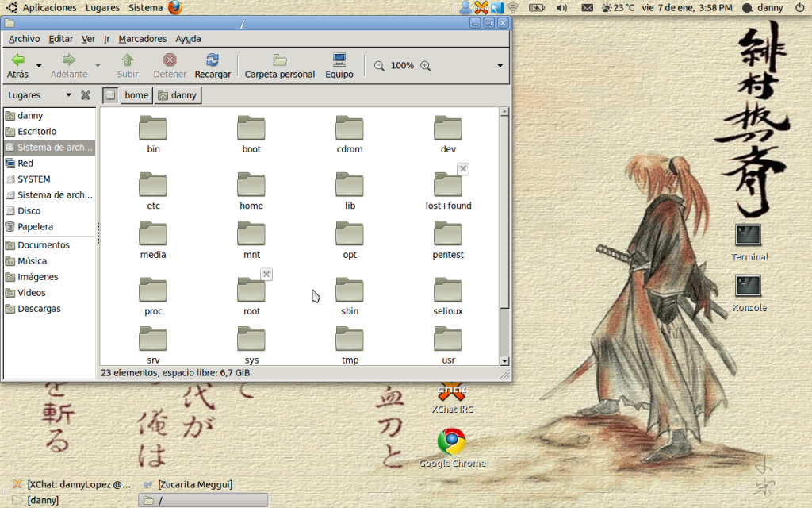Expand the toolbar overflow arrow
Screen dimensions: 812x508
500,66
